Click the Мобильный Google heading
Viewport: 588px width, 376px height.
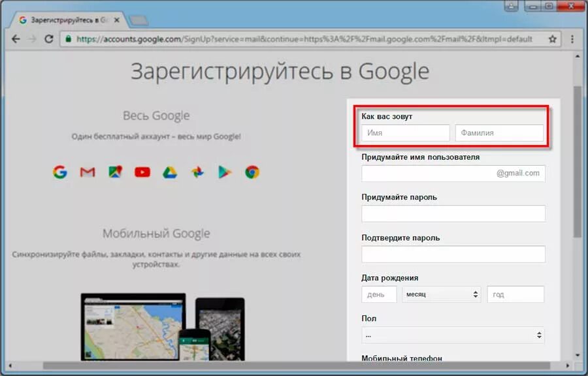[156, 234]
